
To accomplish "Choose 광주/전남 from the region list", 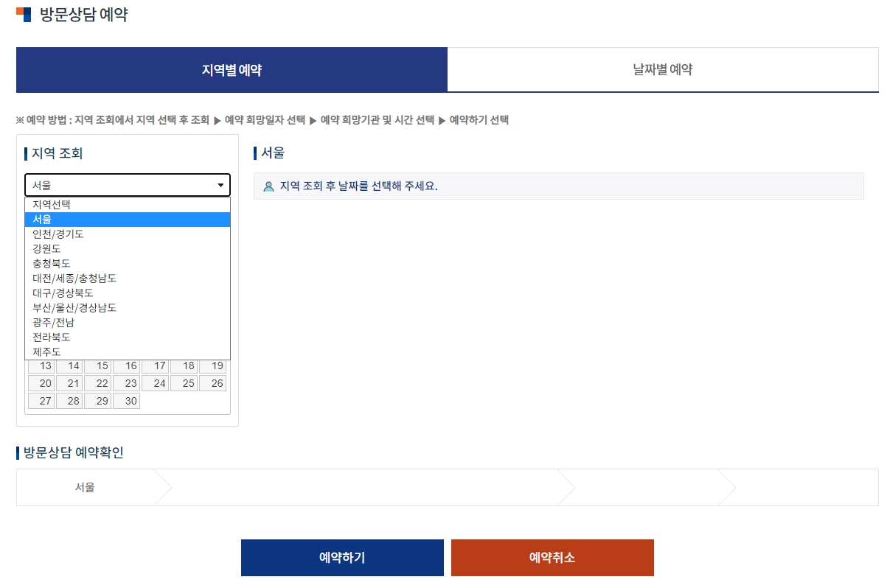I will [128, 323].
